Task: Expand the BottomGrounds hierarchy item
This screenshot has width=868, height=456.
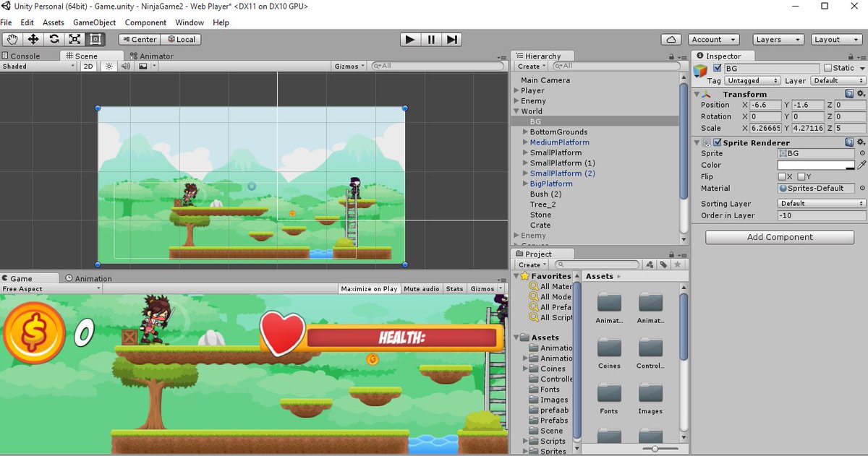Action: (525, 132)
